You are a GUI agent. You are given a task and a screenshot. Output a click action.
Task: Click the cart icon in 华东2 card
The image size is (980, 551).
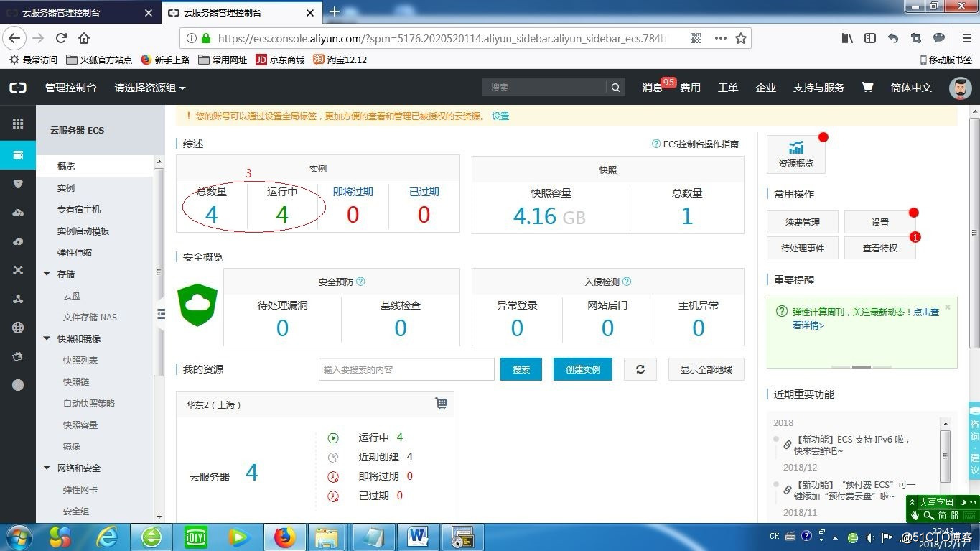tap(441, 404)
